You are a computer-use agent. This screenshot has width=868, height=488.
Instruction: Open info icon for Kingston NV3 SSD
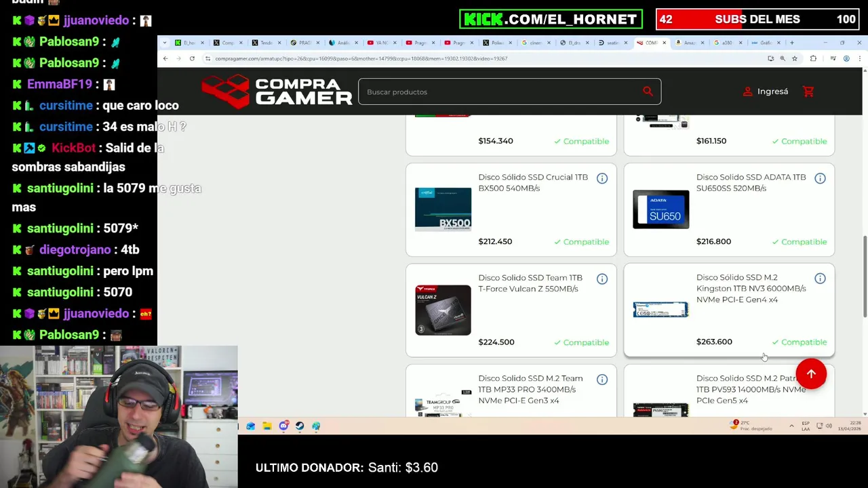(820, 279)
